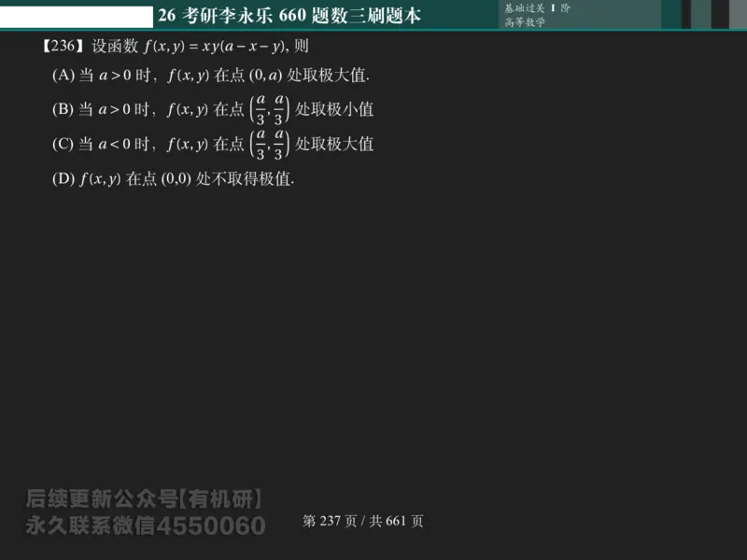Click the fraction point (a/3, a/3) in option B
Viewport: 747px width, 560px height.
(268, 109)
